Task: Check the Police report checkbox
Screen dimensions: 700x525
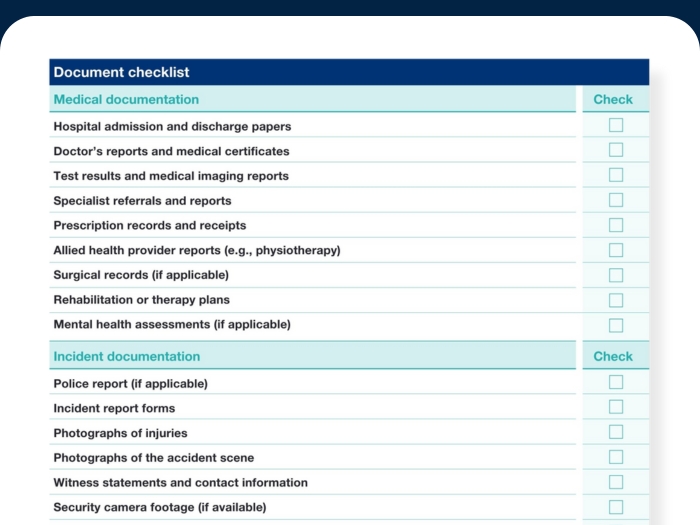Action: pos(616,383)
